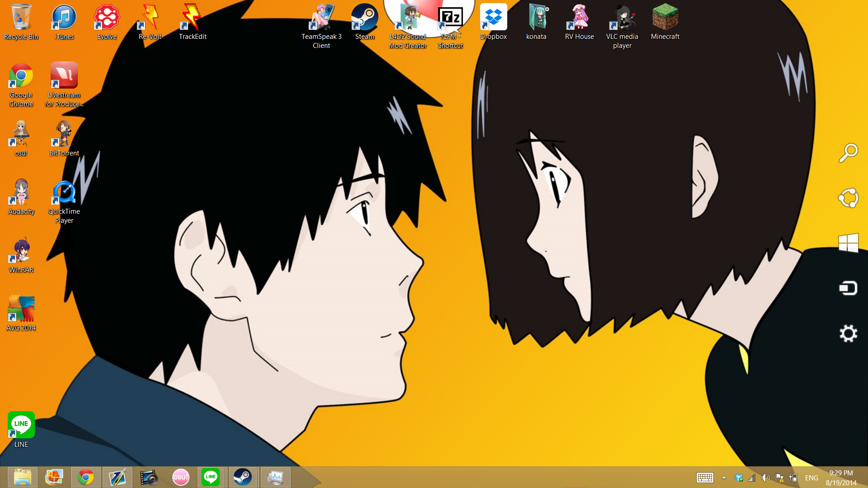Viewport: 868px width, 488px height.
Task: Toggle the touch keyboard from taskbar
Action: 705,478
